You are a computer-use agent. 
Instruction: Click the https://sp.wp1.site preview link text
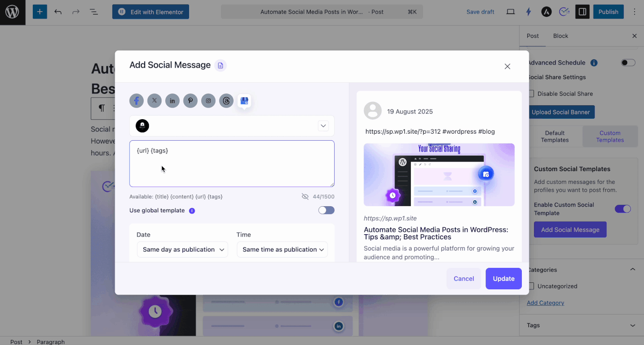pyautogui.click(x=390, y=218)
